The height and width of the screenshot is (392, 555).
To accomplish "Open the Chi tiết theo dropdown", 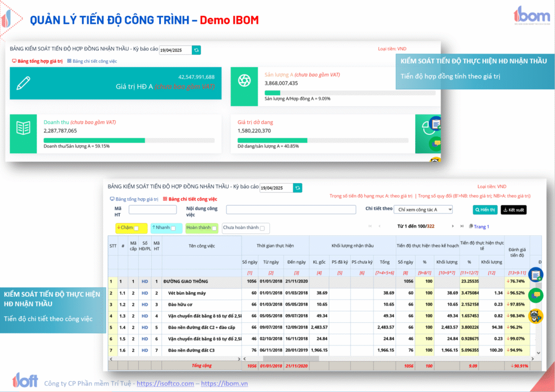I will pos(424,210).
